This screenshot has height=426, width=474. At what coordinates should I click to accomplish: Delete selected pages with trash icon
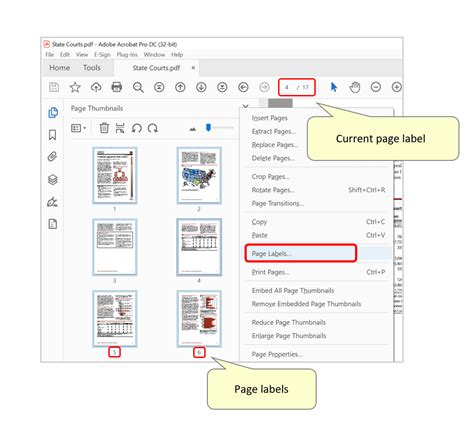coord(104,128)
